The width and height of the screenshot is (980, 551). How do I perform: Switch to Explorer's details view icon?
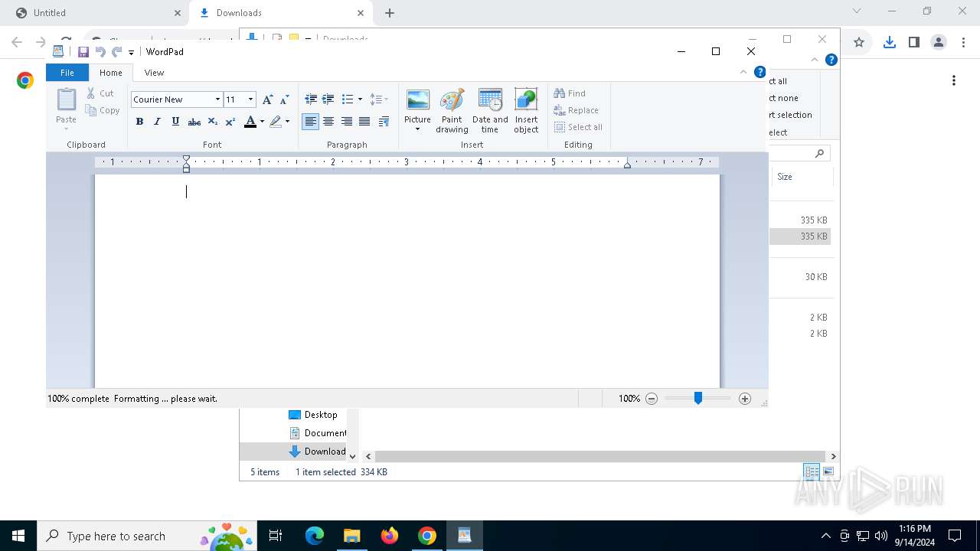(x=812, y=471)
